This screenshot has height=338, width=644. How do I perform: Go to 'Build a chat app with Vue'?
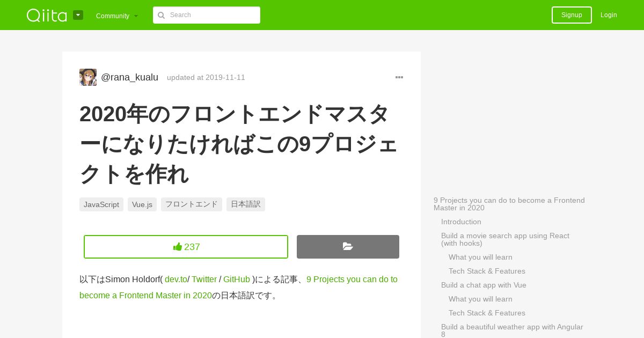click(x=484, y=285)
